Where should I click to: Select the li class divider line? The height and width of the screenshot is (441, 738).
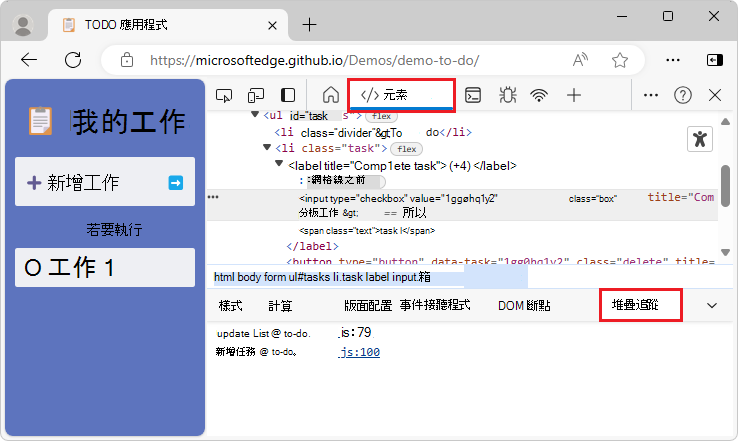[373, 132]
